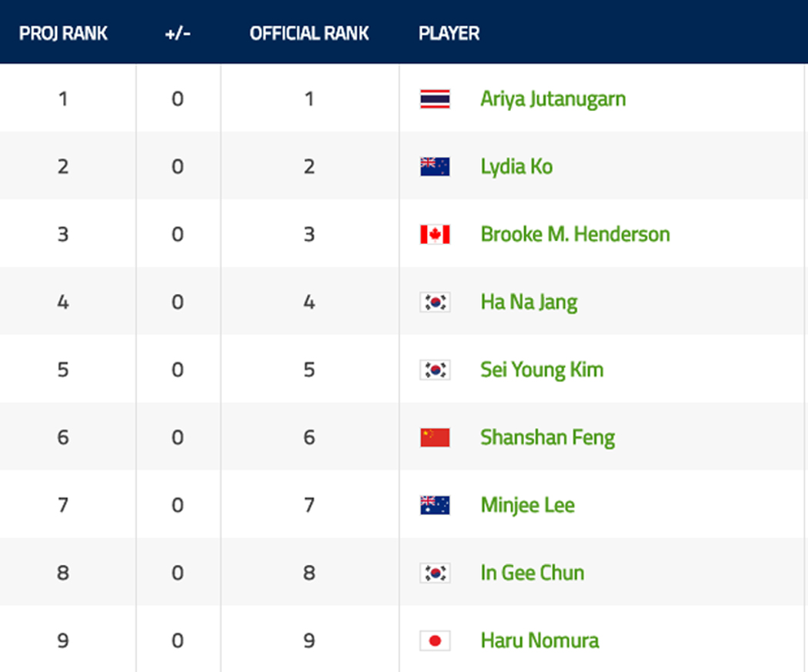Click the PLAYER column header
Screen dimensions: 808x672
point(449,34)
